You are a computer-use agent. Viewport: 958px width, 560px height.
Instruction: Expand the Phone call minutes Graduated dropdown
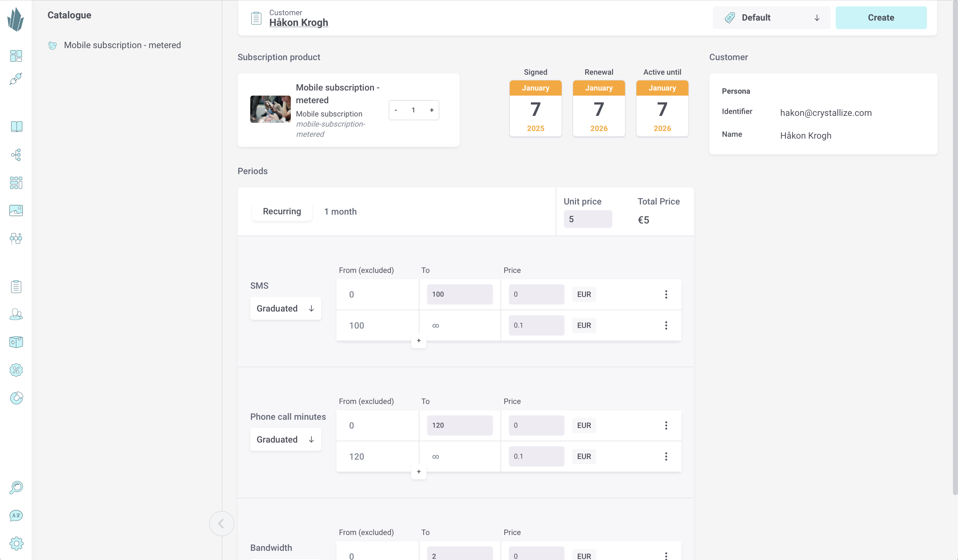pyautogui.click(x=285, y=440)
